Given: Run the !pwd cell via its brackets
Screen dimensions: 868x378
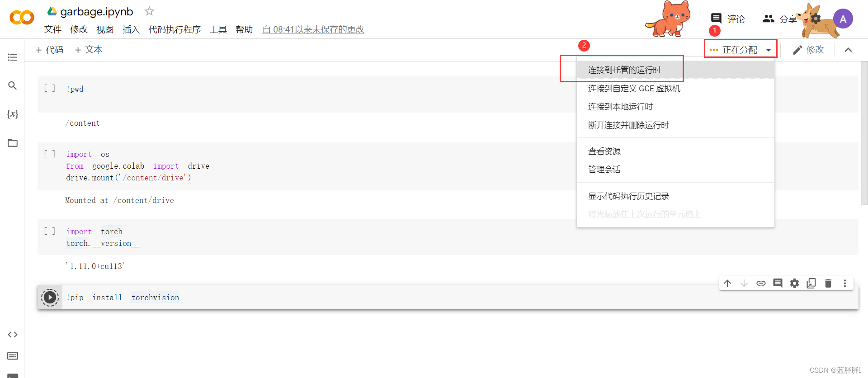Looking at the screenshot, I should pos(50,89).
